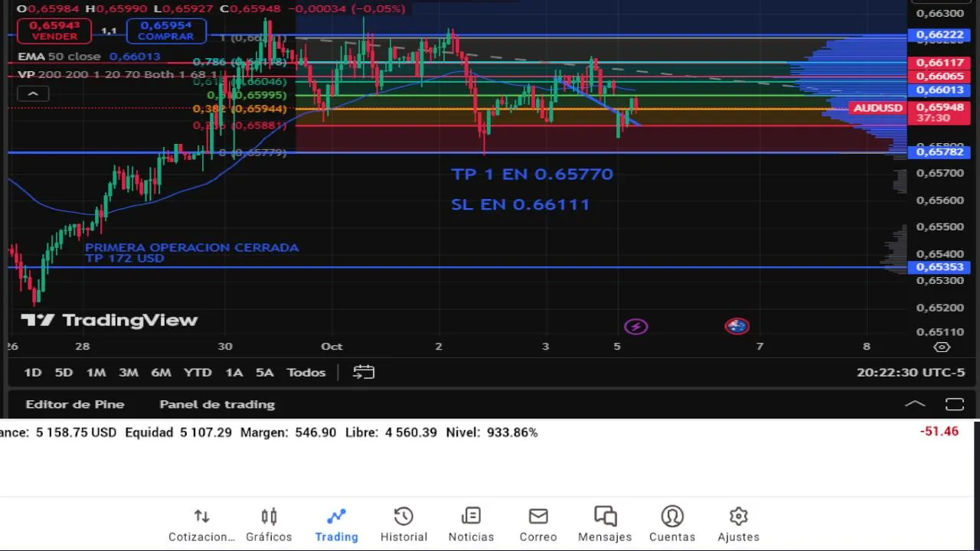Click the Australia flag event marker
Viewport: 980px width, 551px height.
737,327
